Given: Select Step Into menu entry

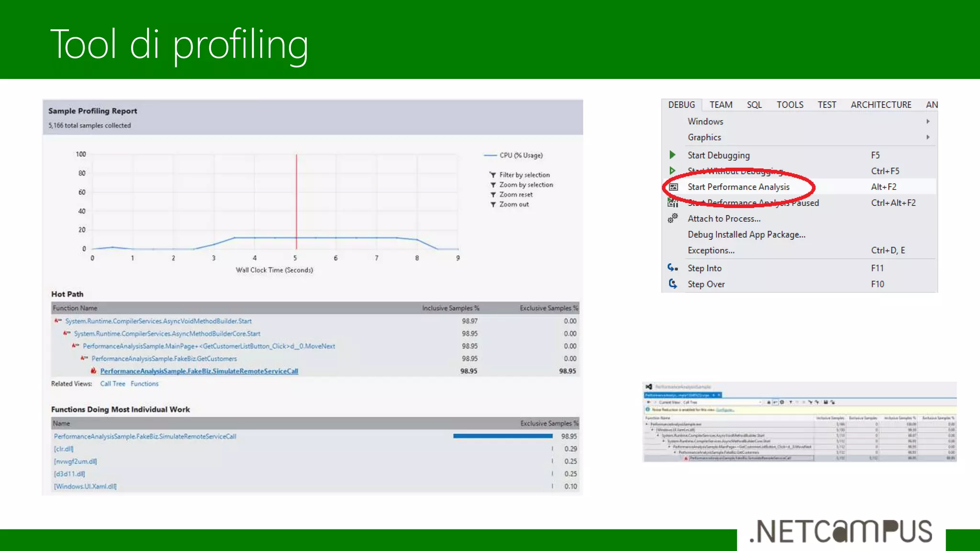Looking at the screenshot, I should (x=799, y=268).
